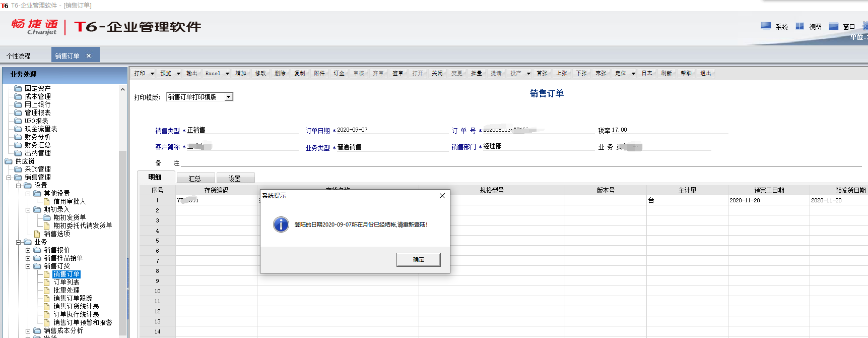Image resolution: width=868 pixels, height=338 pixels.
Task: Click folder icon beside 采购管理
Action: 18,169
